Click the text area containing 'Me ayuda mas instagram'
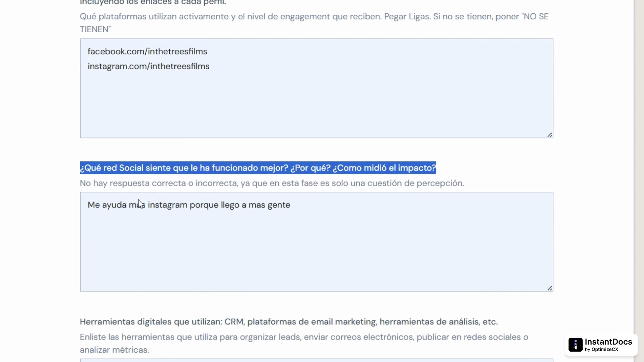Image resolution: width=644 pixels, height=362 pixels. click(x=316, y=242)
